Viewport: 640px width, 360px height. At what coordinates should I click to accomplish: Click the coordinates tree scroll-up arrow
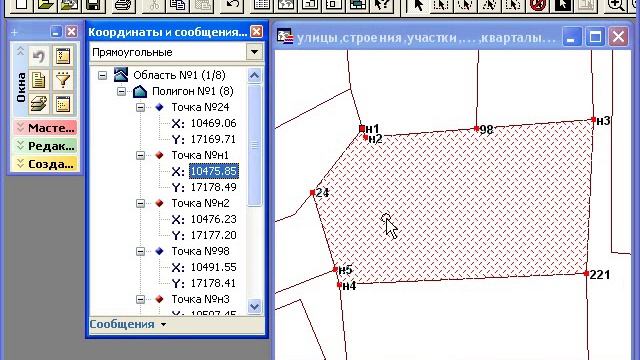[254, 76]
